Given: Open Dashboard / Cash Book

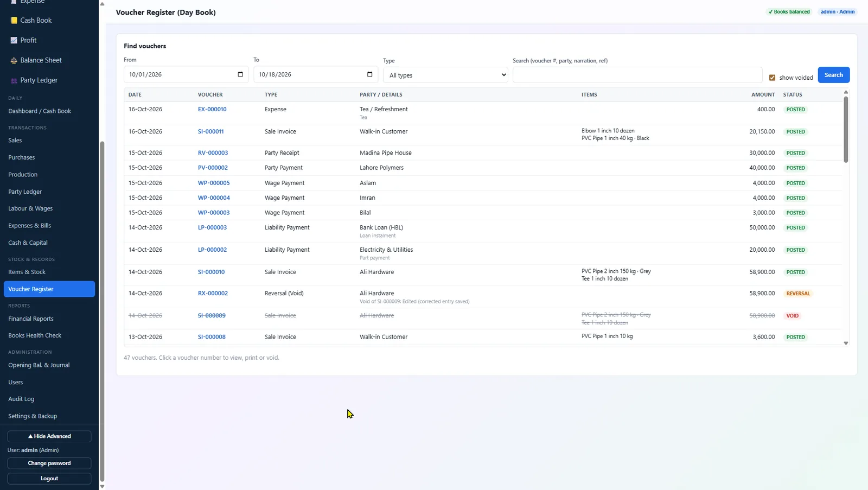Looking at the screenshot, I should [x=40, y=111].
